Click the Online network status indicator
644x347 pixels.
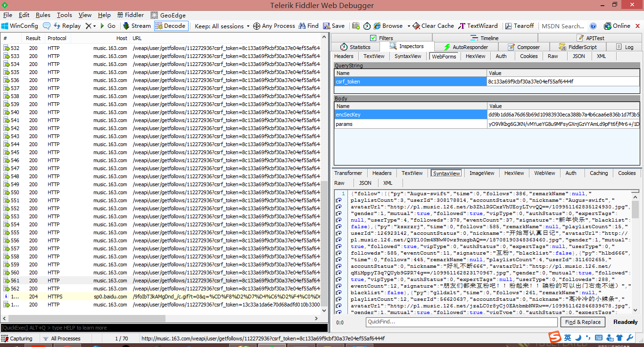[616, 26]
